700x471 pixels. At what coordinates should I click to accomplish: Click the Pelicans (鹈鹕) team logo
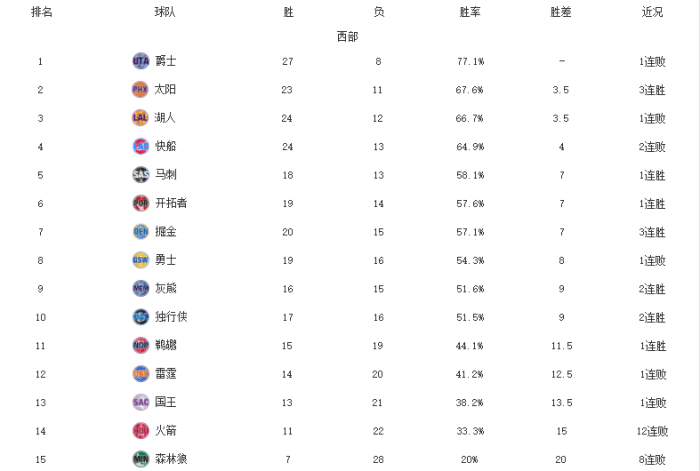point(140,345)
